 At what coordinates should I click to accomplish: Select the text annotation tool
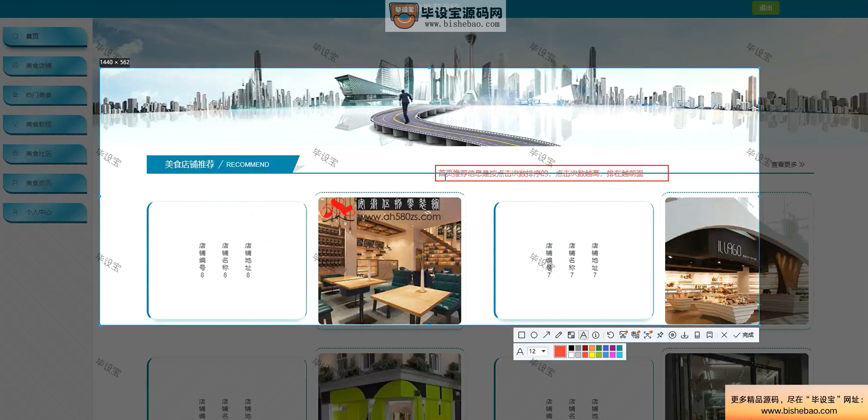coord(583,335)
